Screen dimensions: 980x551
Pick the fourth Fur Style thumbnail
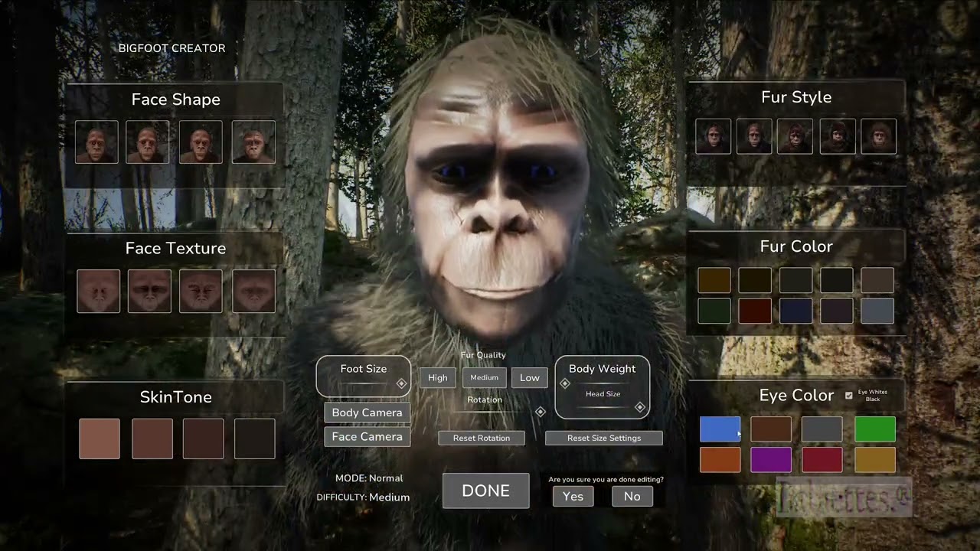[838, 136]
